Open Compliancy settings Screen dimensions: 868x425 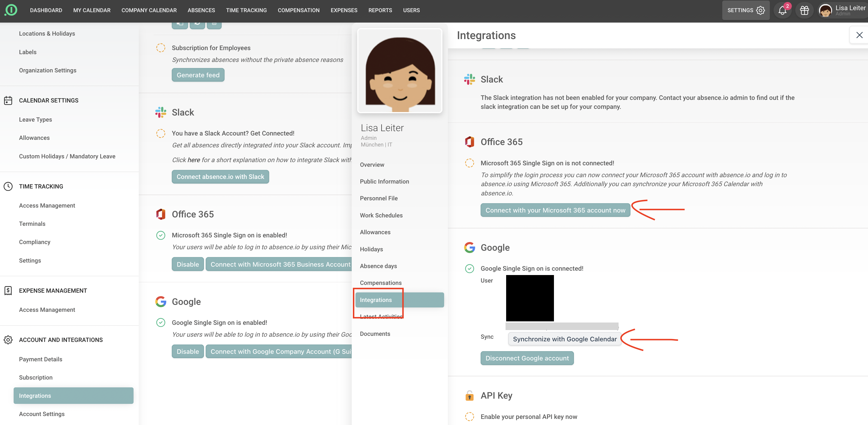34,242
